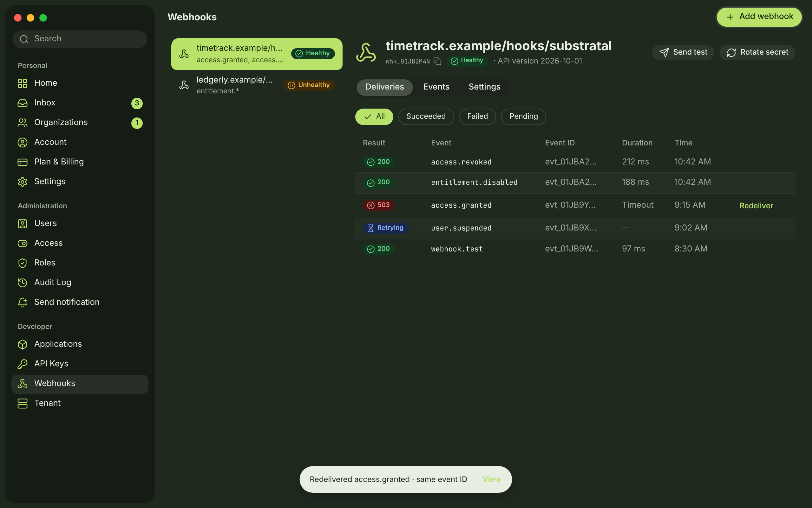Click the Audit Log history icon
Viewport: 812px width, 508px height.
23,283
